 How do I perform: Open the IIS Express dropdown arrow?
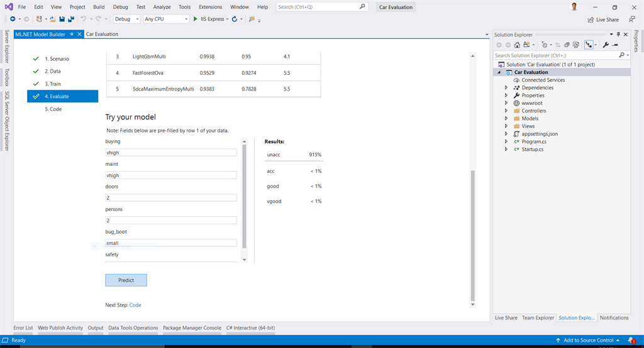[227, 19]
